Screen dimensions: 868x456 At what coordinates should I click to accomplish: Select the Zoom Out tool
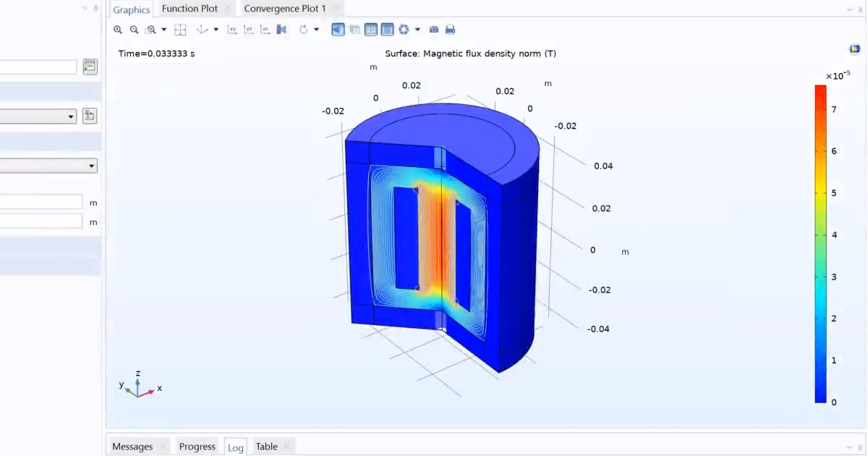[x=135, y=29]
